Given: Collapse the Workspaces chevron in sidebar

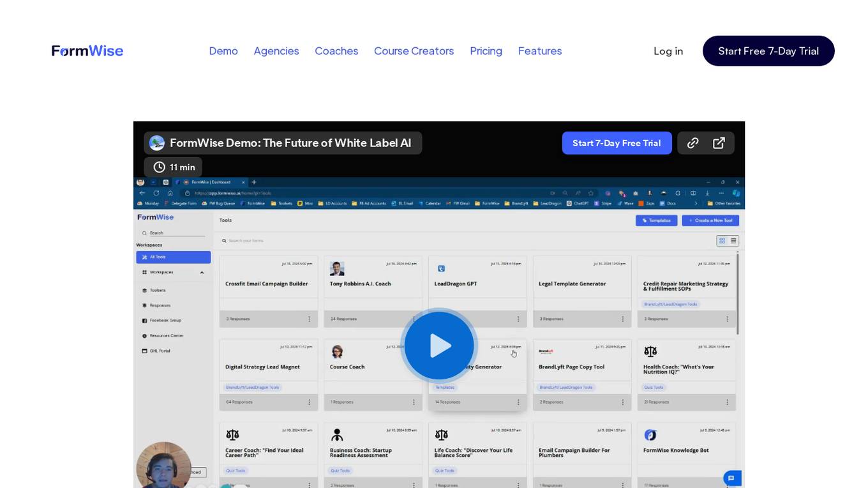Looking at the screenshot, I should point(202,272).
